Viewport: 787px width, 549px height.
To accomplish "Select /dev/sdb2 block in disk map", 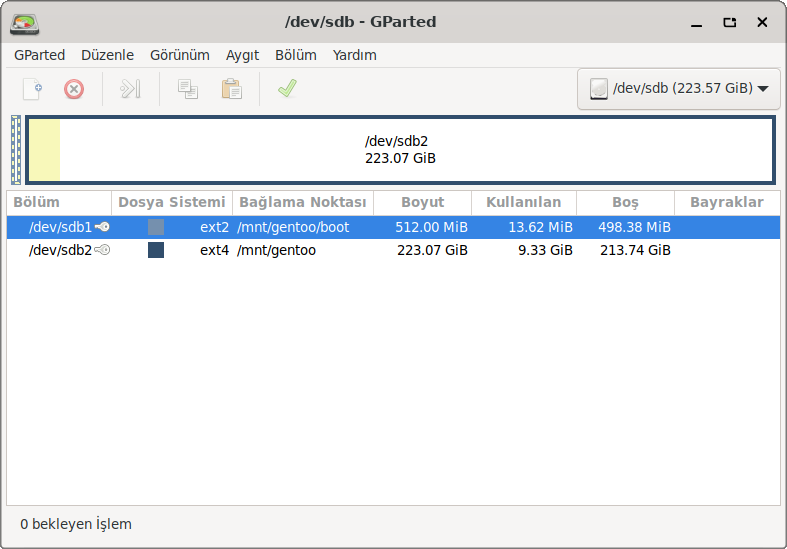I will (400, 150).
